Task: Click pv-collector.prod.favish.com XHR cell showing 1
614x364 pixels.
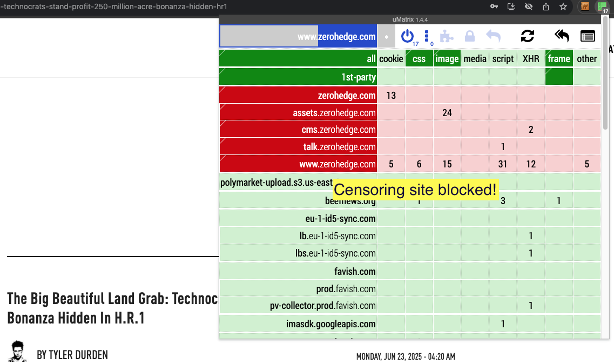Action: coord(531,306)
